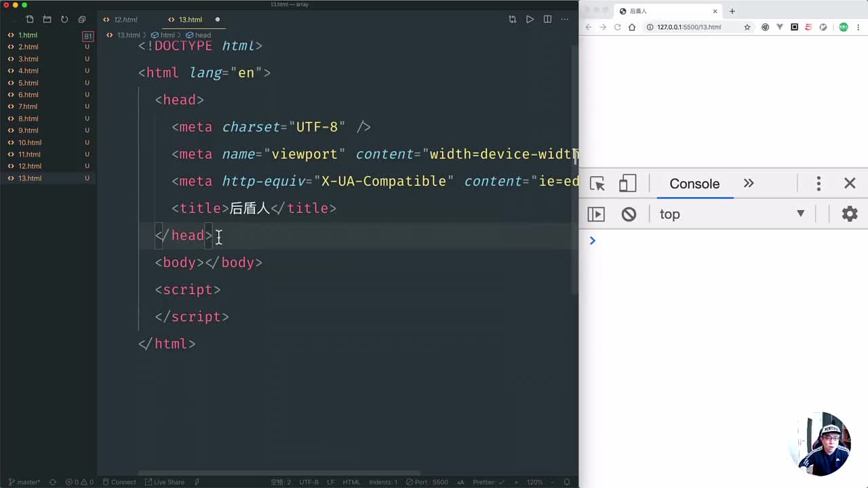This screenshot has height=488, width=868.
Task: Run the code with play icon
Action: tap(530, 20)
